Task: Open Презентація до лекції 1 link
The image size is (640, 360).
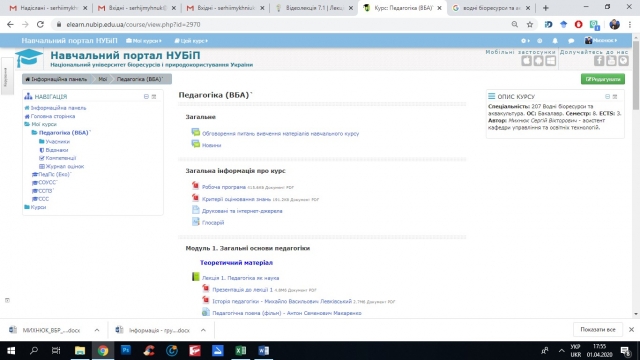Action: click(x=242, y=290)
